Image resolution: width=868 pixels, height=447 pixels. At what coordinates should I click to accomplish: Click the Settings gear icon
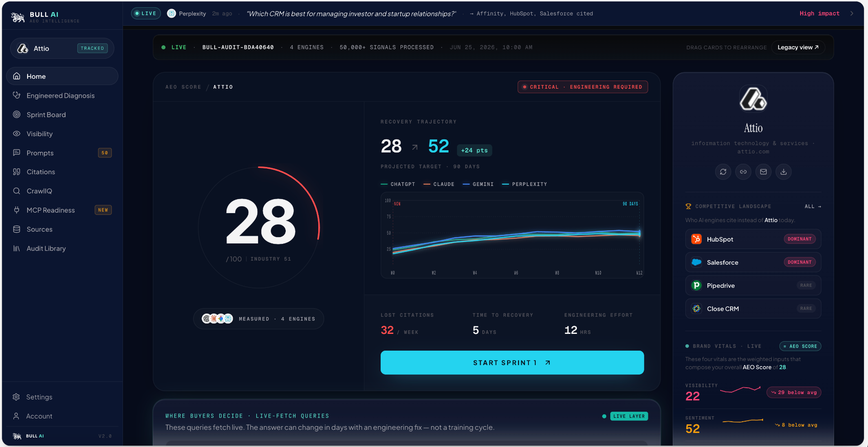point(16,397)
